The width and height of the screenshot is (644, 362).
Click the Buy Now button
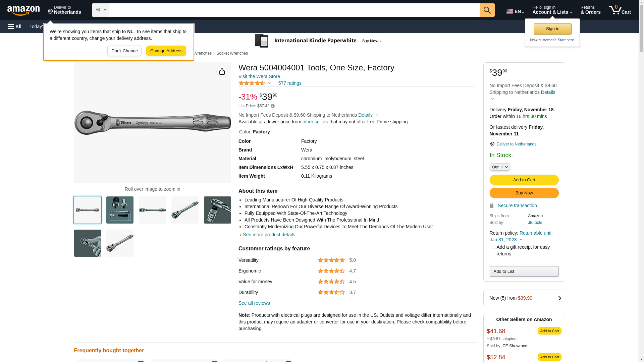pyautogui.click(x=524, y=193)
